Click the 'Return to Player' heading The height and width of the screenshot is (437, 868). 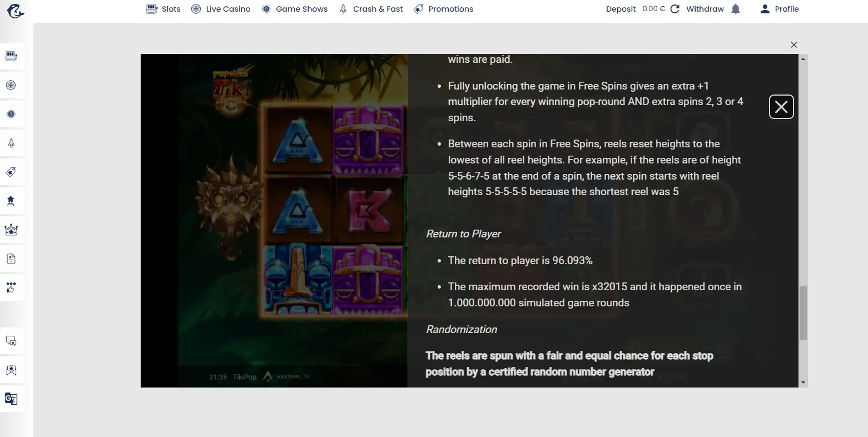(x=464, y=234)
